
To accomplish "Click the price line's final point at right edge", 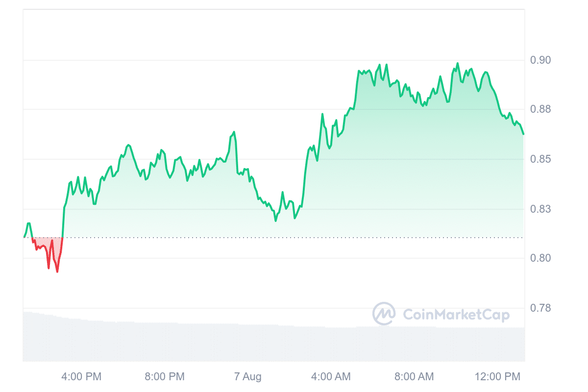I will coord(523,133).
